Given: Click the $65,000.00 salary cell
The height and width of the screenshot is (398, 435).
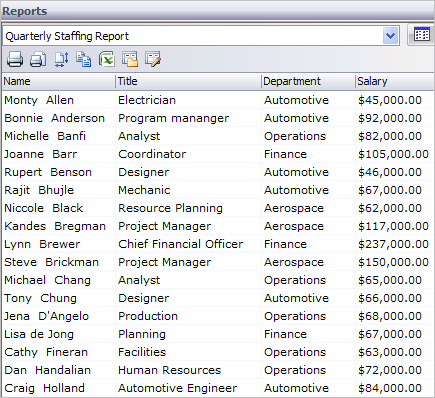Looking at the screenshot, I should click(x=395, y=280).
